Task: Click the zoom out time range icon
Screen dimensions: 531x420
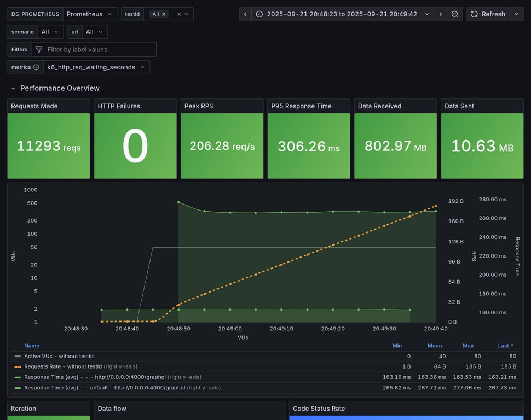Action: pos(454,14)
